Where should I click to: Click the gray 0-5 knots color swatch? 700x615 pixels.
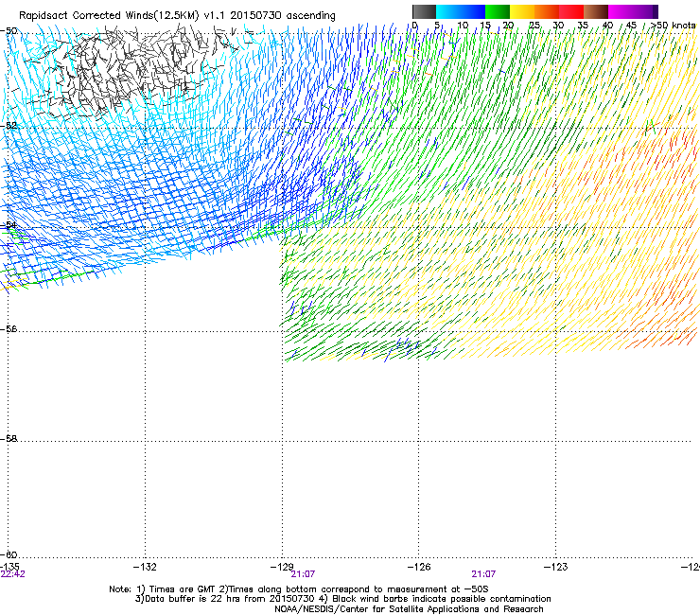click(424, 11)
